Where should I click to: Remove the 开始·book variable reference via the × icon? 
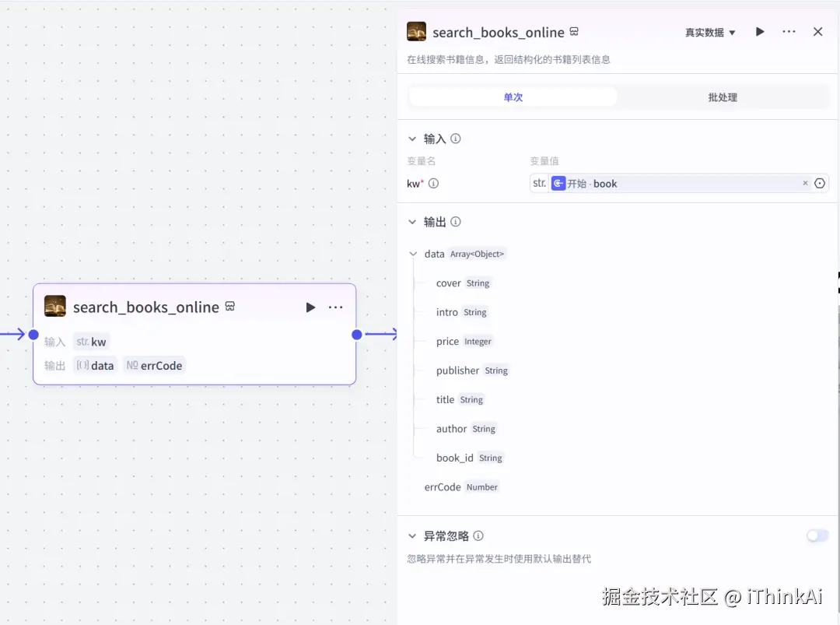(805, 183)
